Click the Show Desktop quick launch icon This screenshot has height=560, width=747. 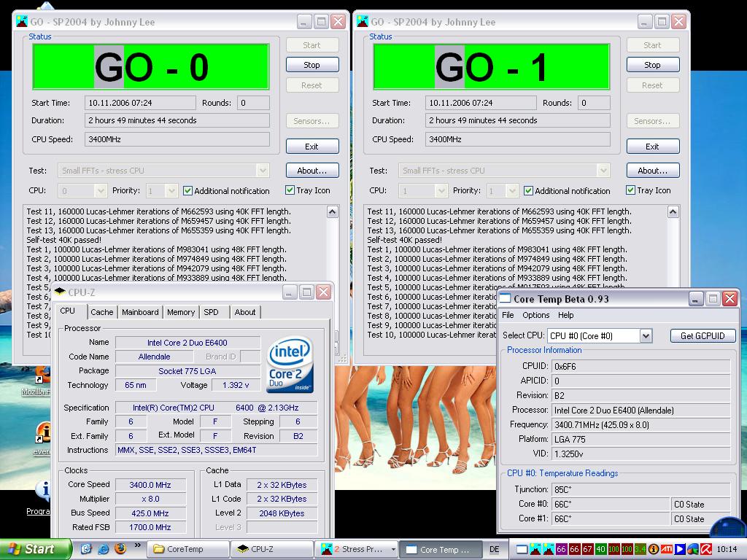[86, 549]
